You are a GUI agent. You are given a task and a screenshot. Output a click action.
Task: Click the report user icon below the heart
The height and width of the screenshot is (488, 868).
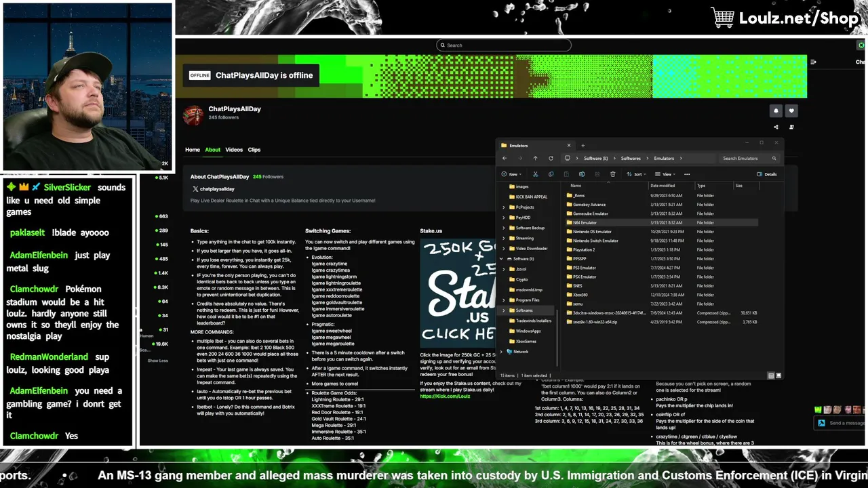click(791, 127)
